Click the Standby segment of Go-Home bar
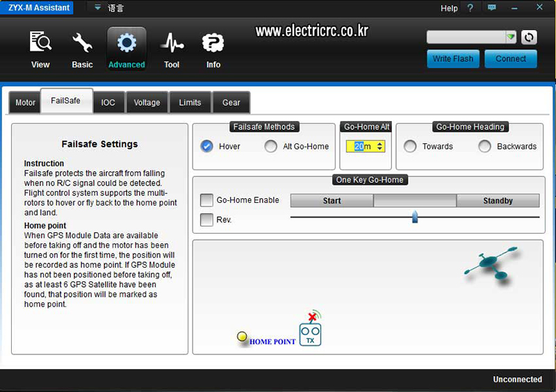Screen dimensions: 556x392 pyautogui.click(x=498, y=201)
